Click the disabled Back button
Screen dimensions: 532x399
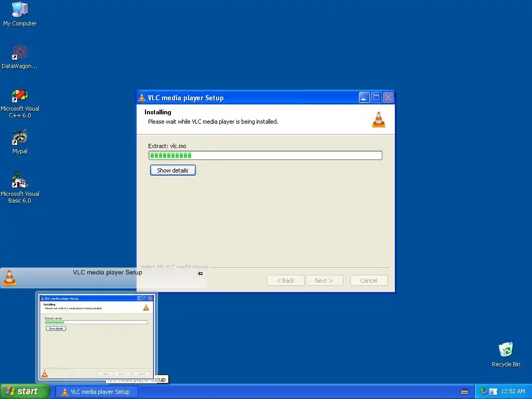[x=285, y=281]
